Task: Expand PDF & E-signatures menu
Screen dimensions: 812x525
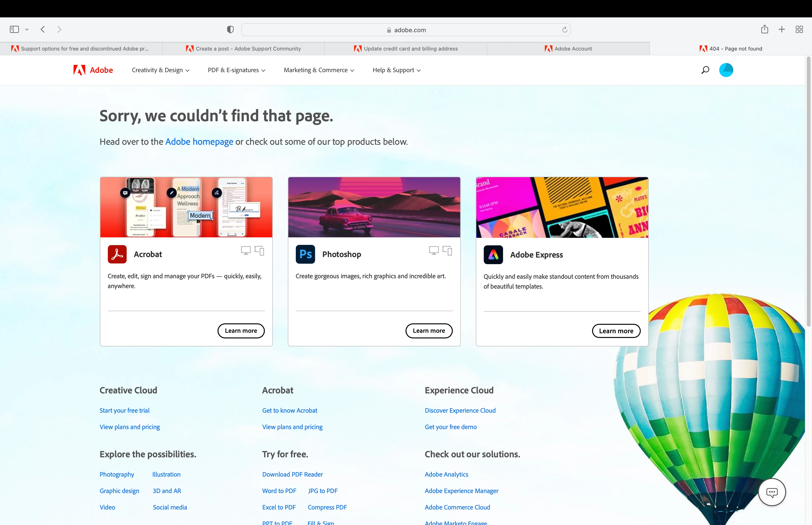Action: [236, 70]
